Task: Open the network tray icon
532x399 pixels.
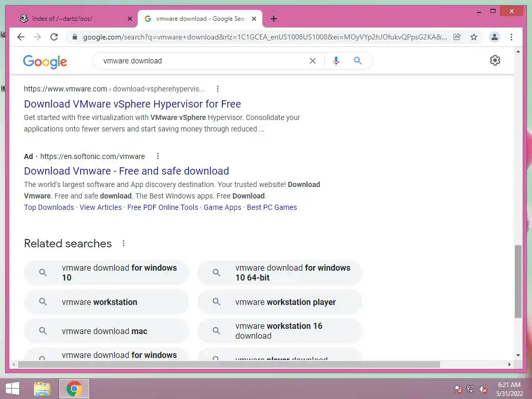Action: point(471,389)
